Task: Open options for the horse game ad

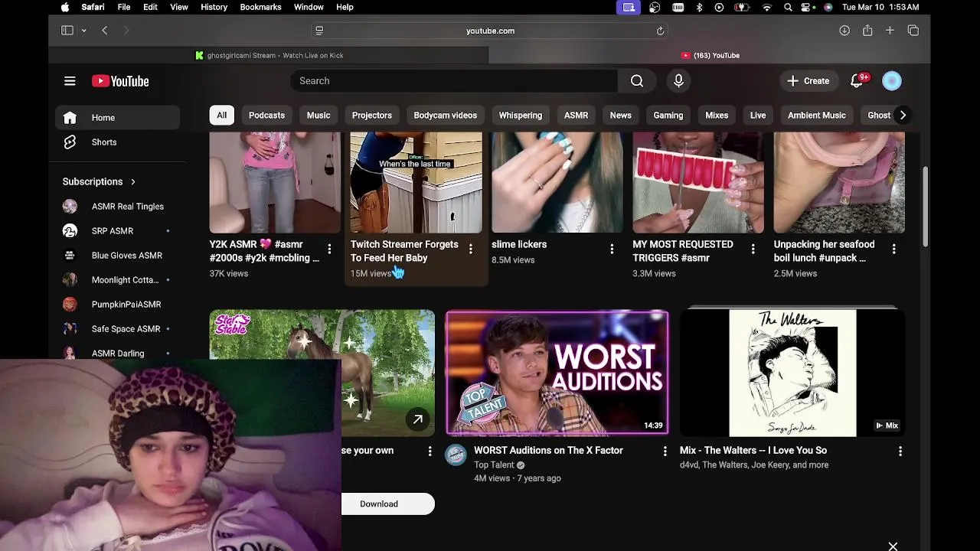Action: pos(430,452)
